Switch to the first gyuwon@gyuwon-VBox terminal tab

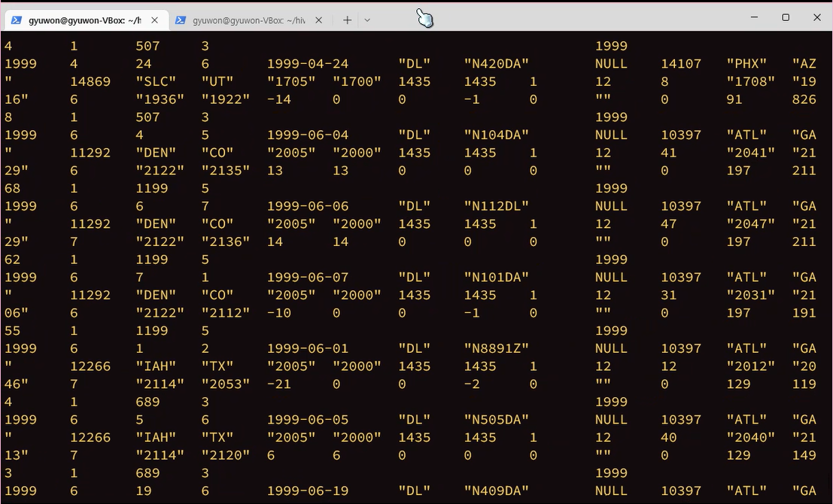(x=85, y=20)
